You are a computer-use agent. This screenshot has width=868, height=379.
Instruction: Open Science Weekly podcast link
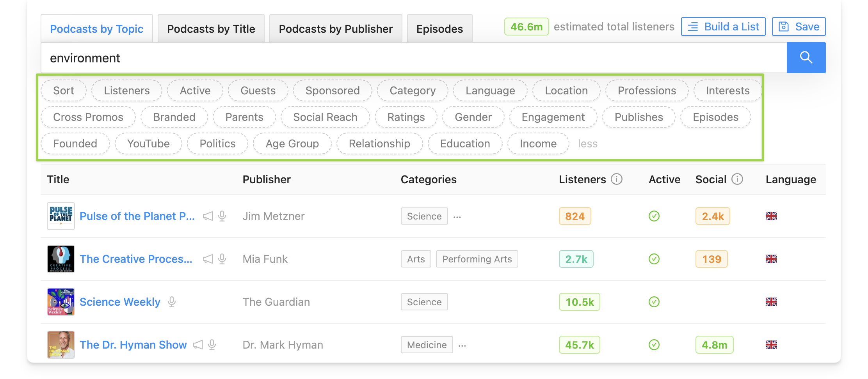[x=120, y=302]
